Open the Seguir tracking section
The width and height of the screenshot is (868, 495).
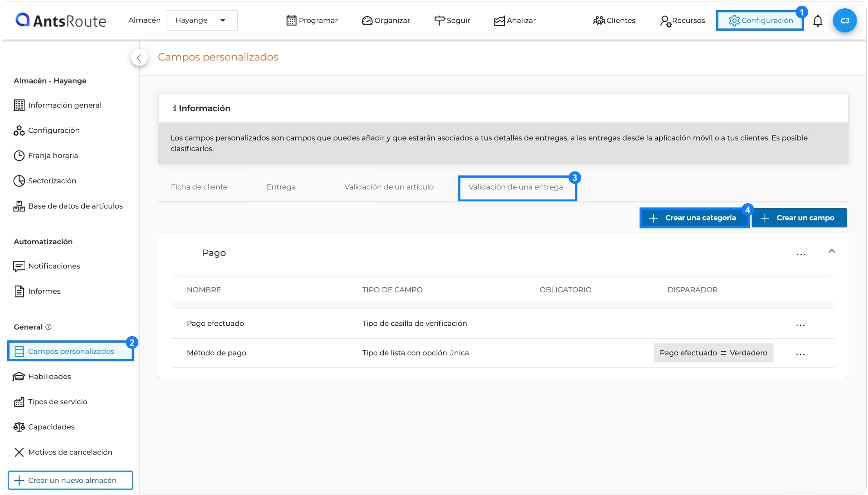[x=452, y=21]
